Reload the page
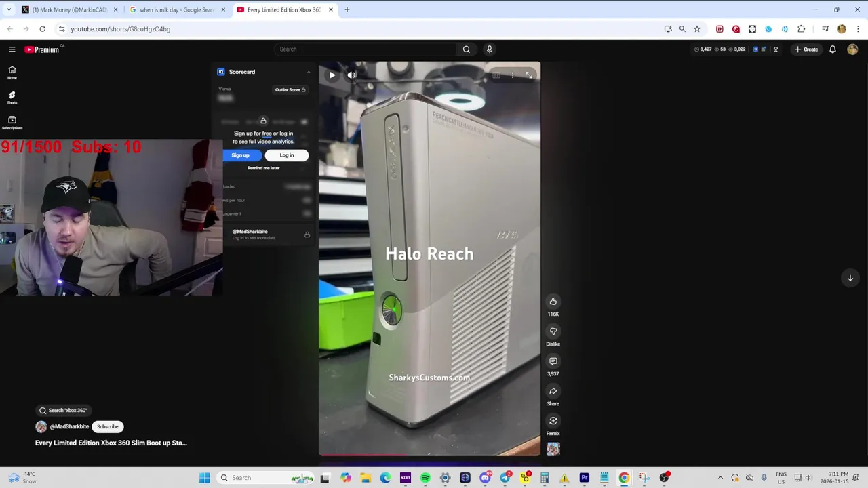Image resolution: width=868 pixels, height=488 pixels. click(x=42, y=29)
